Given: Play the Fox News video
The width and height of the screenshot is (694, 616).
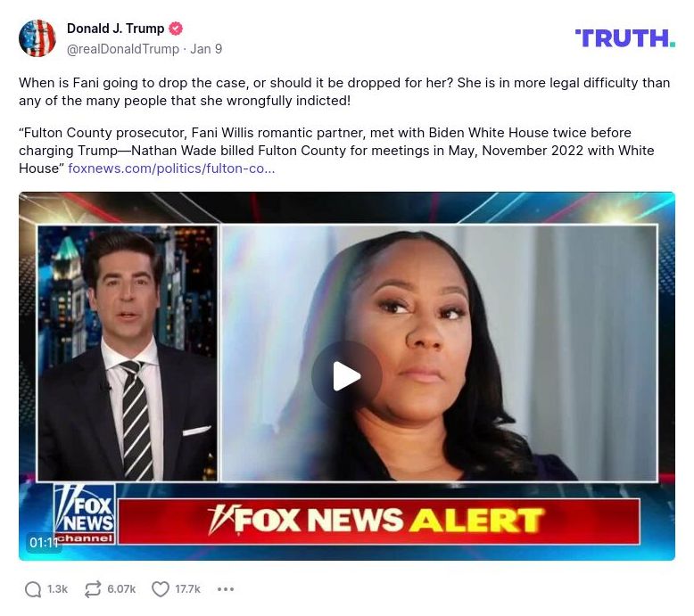Looking at the screenshot, I should pyautogui.click(x=347, y=376).
